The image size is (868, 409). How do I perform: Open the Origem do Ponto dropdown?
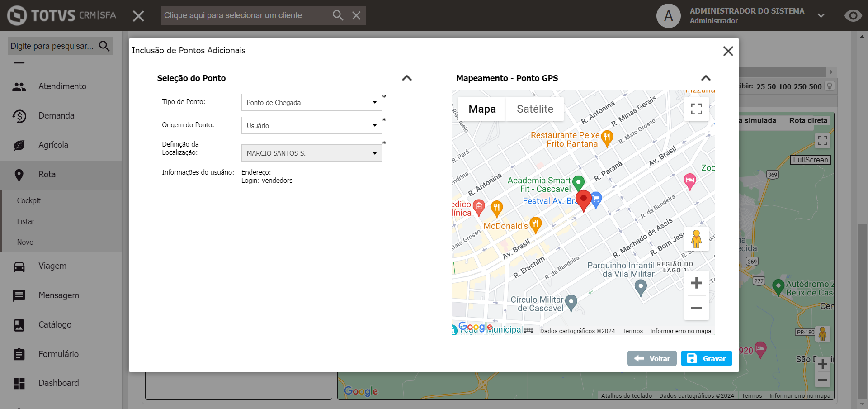pyautogui.click(x=311, y=125)
